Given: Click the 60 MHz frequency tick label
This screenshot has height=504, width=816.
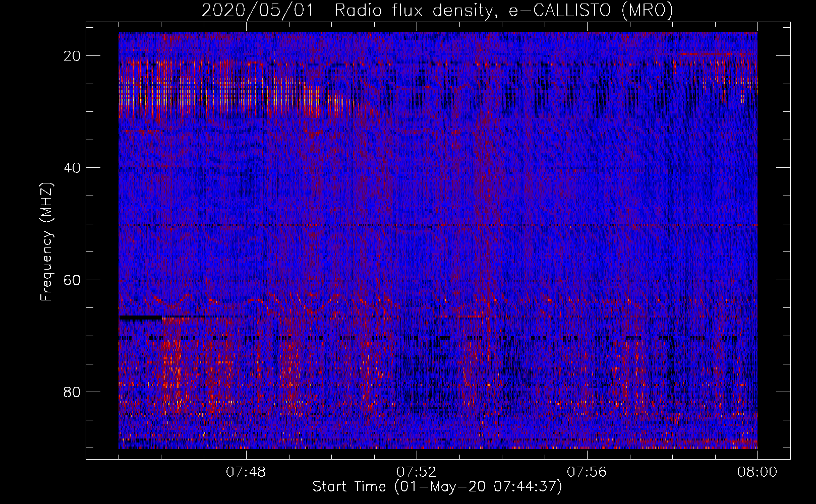Looking at the screenshot, I should pyautogui.click(x=73, y=280).
